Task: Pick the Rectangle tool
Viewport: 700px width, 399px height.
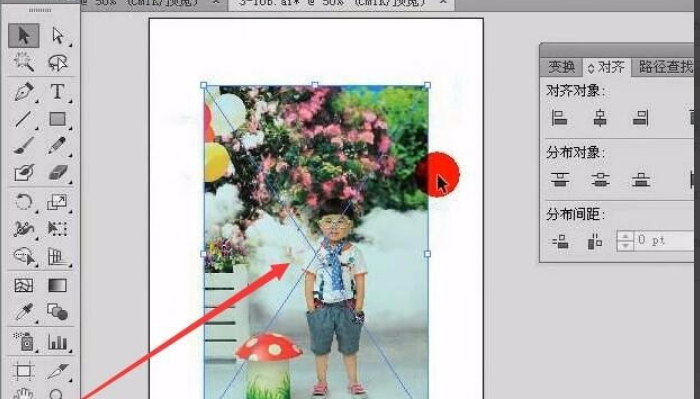Action: [57, 119]
